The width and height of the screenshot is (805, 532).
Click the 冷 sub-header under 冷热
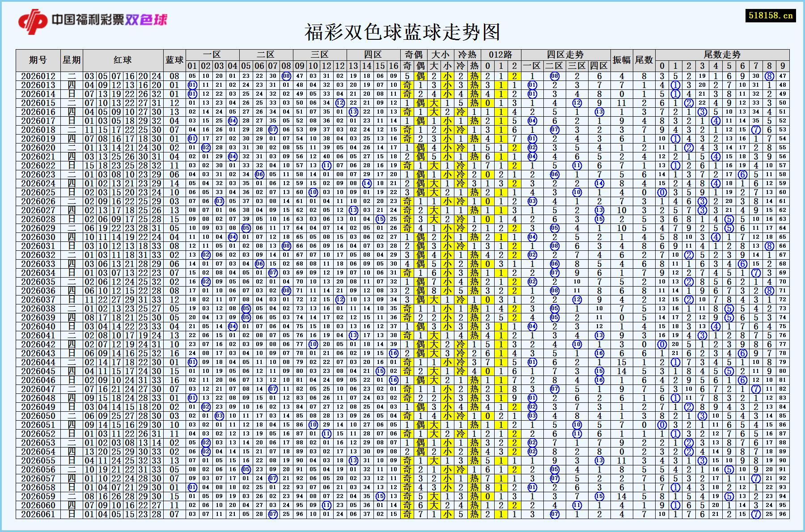click(461, 66)
